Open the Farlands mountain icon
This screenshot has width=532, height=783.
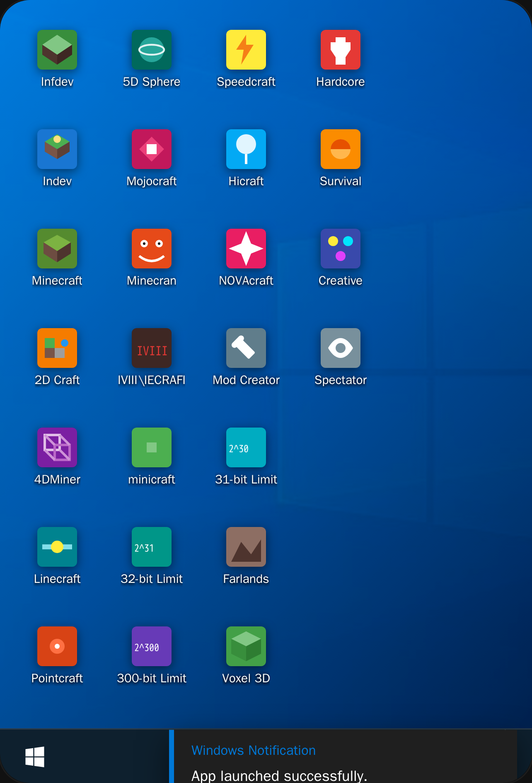pyautogui.click(x=246, y=547)
